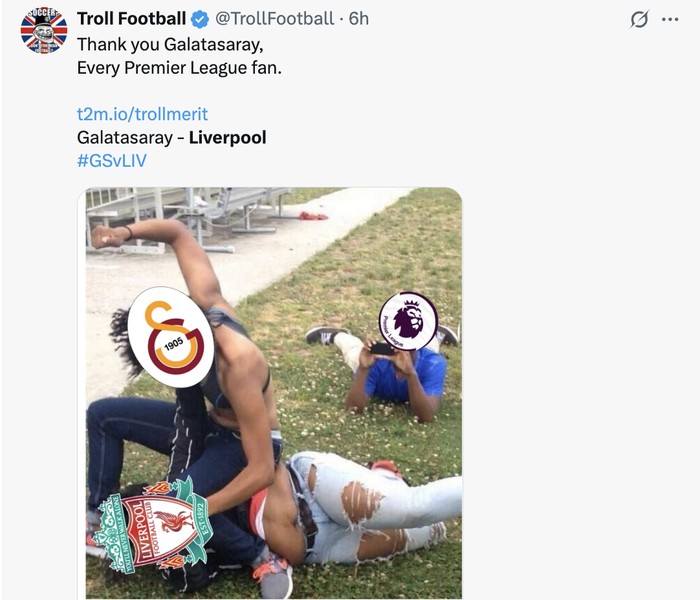Image resolution: width=700 pixels, height=600 pixels.
Task: Click the bold Liverpool text
Action: (228, 137)
